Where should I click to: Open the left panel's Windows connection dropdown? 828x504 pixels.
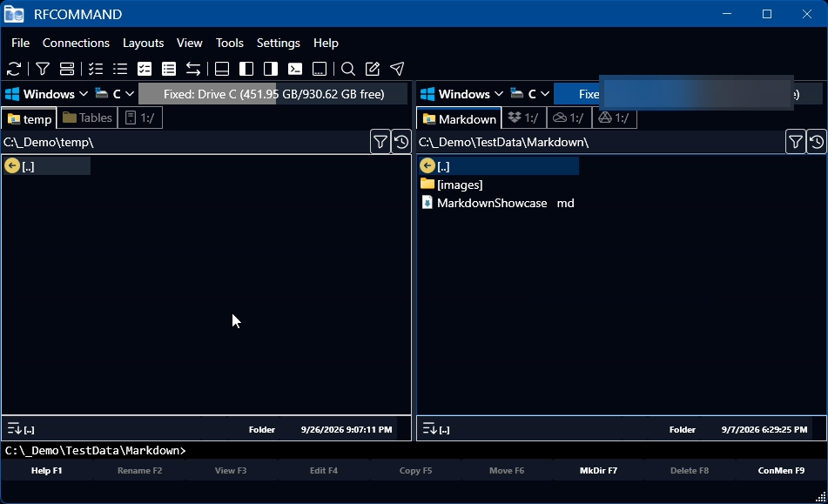[x=46, y=94]
